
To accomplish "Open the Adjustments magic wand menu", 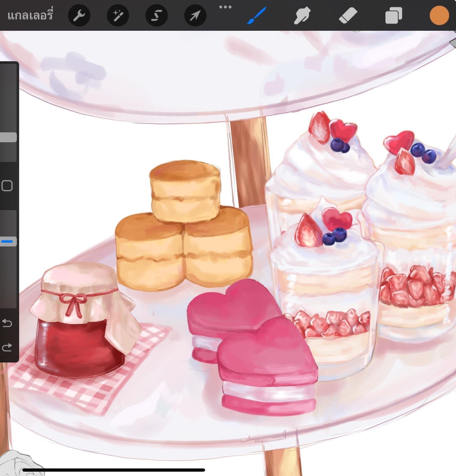I will coord(118,15).
